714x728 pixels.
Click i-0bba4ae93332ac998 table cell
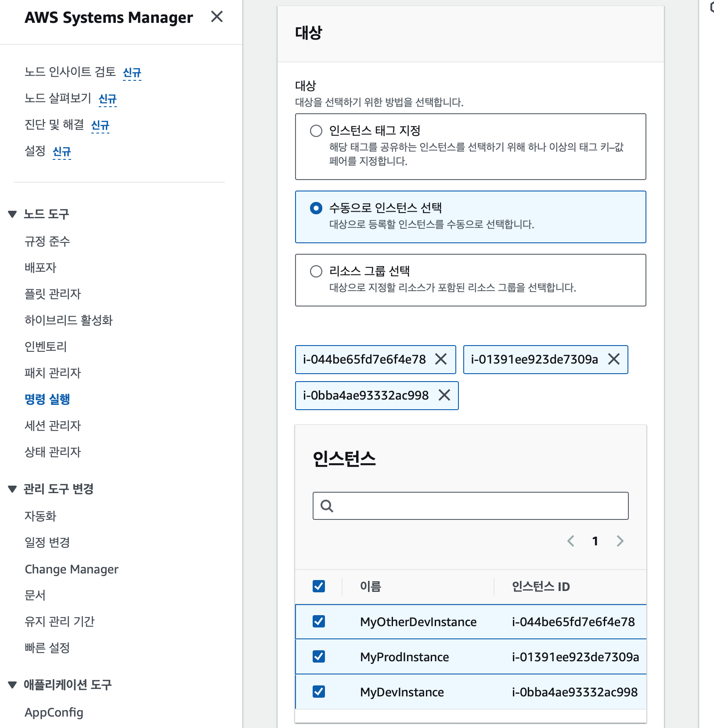(x=575, y=692)
